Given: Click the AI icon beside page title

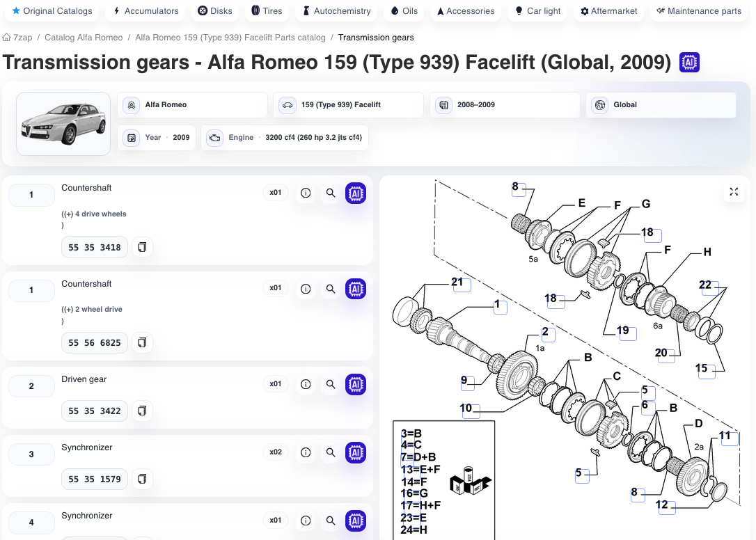Looking at the screenshot, I should tap(689, 62).
